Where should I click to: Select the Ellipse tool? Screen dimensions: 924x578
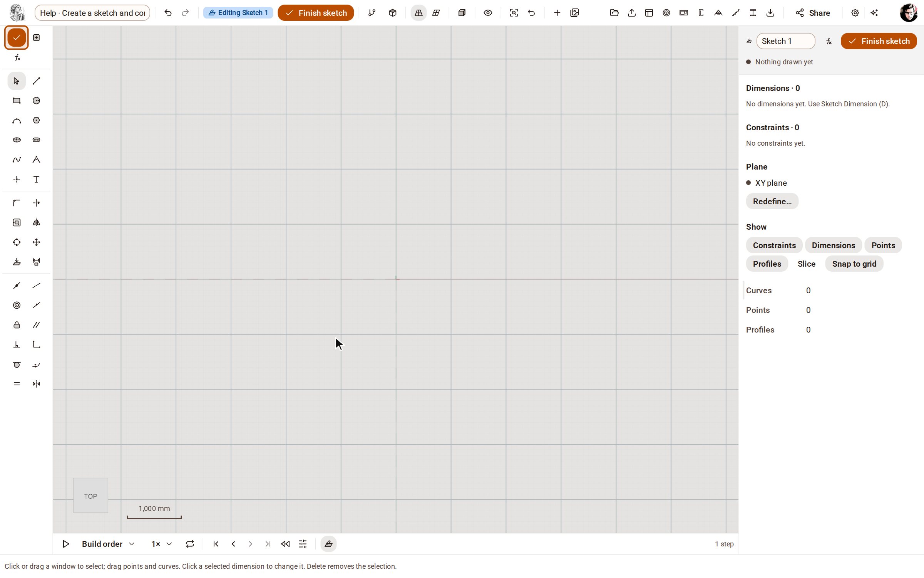point(17,140)
